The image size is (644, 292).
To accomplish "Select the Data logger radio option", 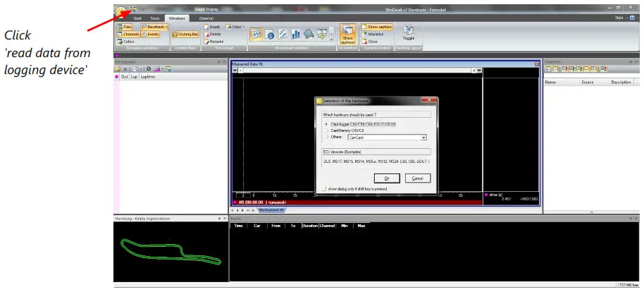I will 326,124.
